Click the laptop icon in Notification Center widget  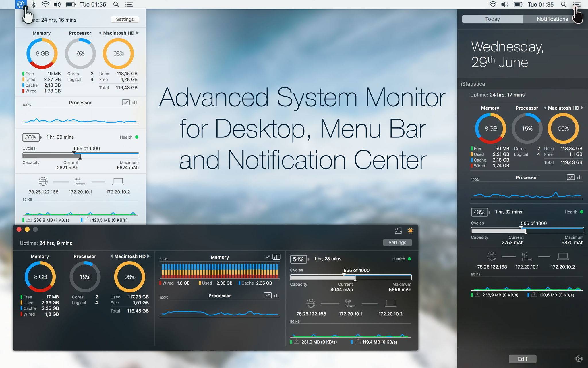click(x=563, y=256)
